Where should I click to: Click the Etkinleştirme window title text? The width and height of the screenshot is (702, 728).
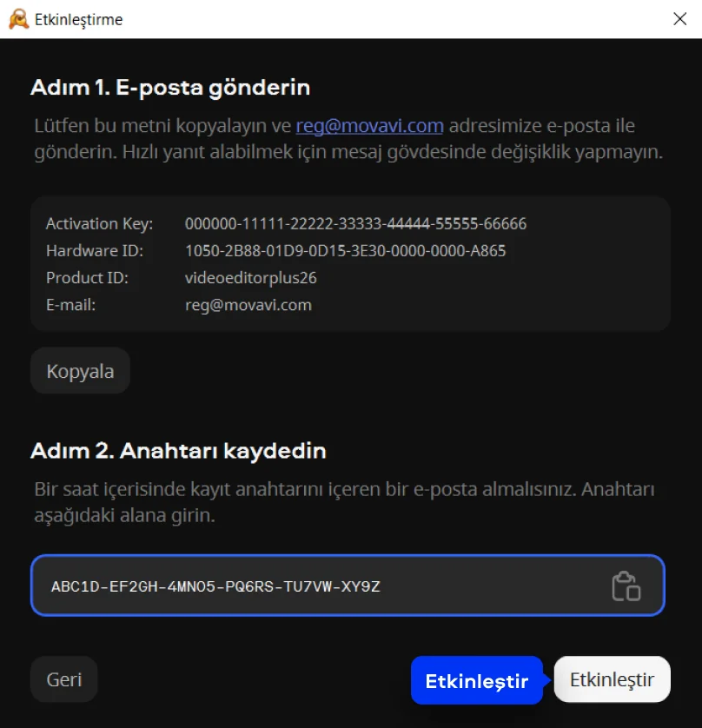click(78, 19)
